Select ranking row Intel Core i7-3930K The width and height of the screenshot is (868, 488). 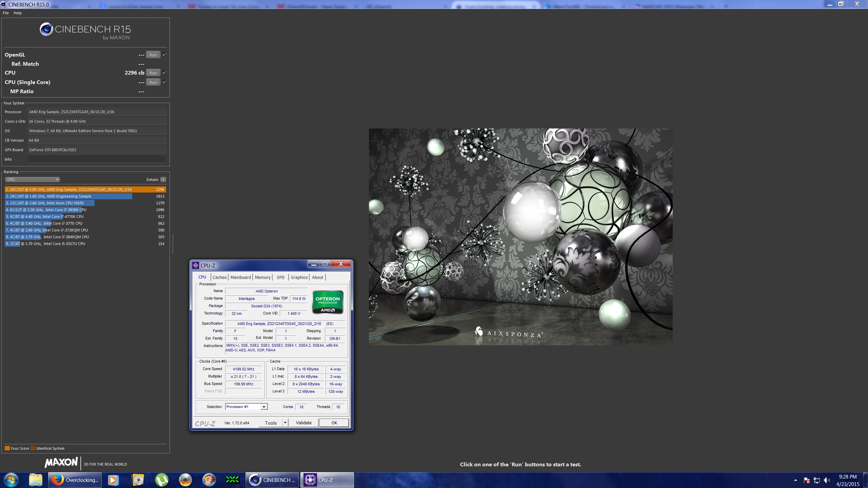pos(85,210)
